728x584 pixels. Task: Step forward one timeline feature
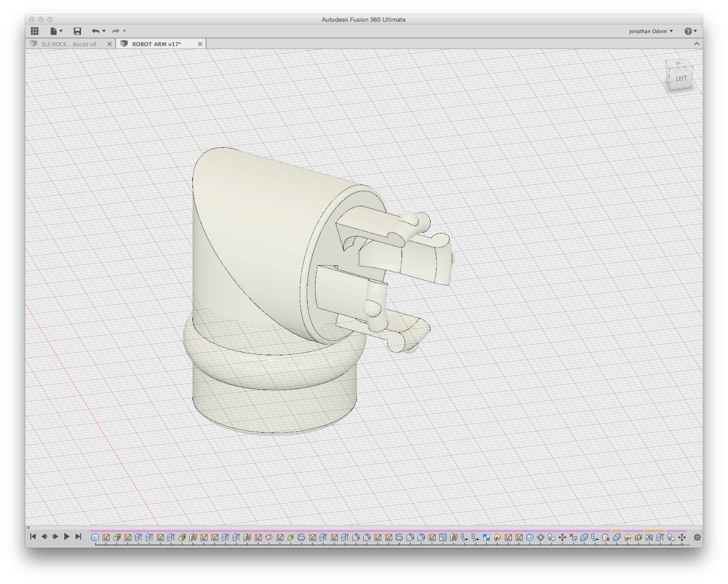click(x=55, y=536)
